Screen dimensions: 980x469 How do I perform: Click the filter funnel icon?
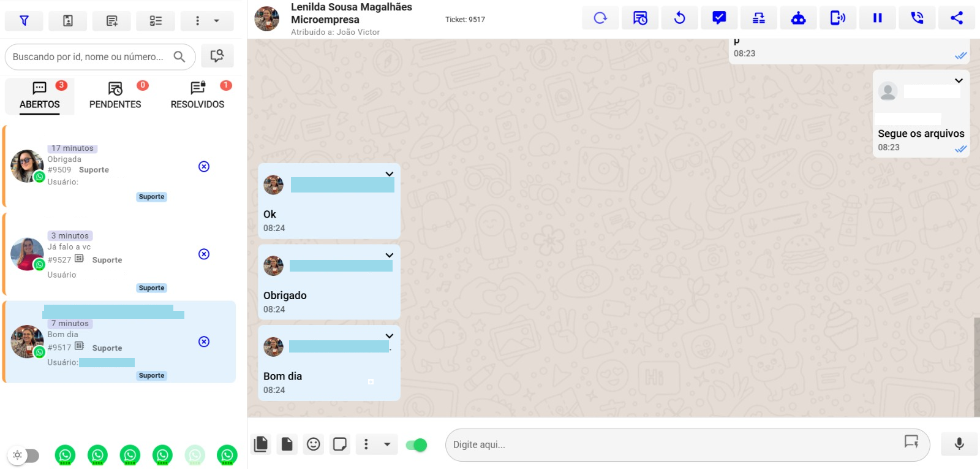[x=24, y=21]
